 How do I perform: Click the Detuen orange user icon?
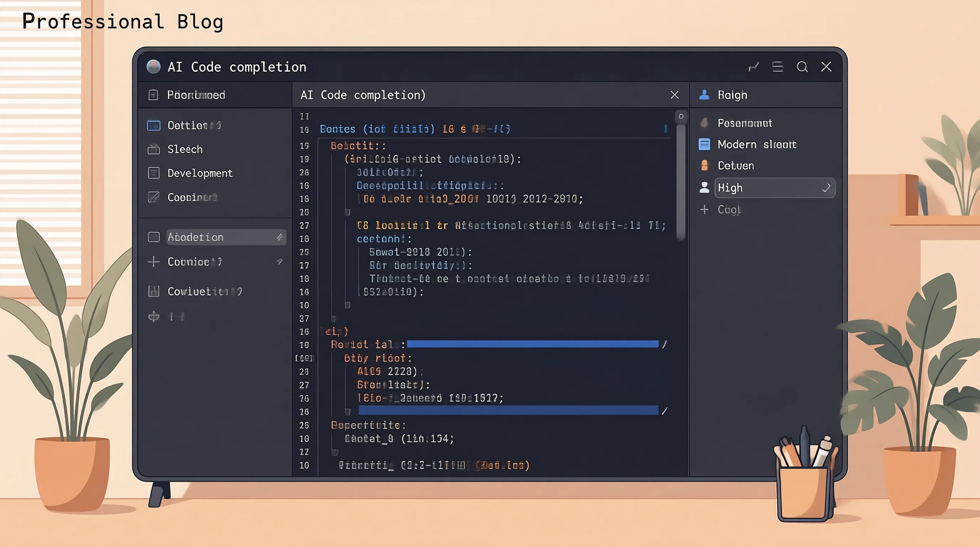tap(704, 166)
